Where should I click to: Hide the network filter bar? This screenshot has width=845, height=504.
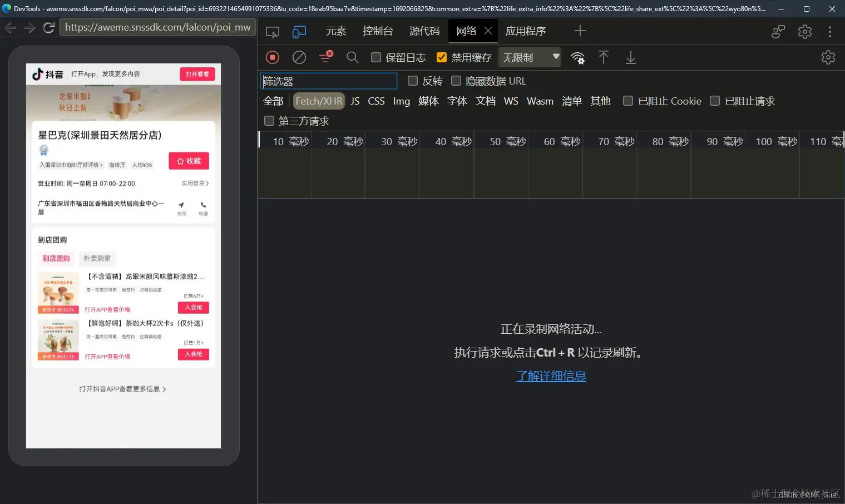[x=325, y=57]
